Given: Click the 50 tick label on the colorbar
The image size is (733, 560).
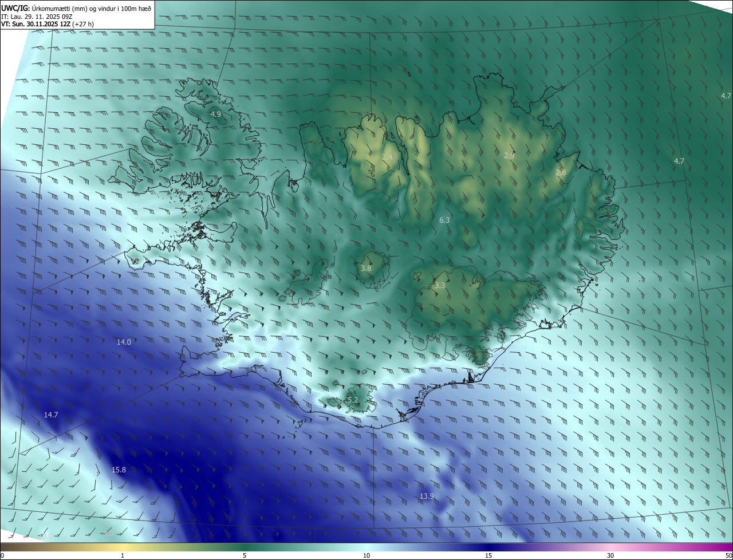Looking at the screenshot, I should click(728, 555).
